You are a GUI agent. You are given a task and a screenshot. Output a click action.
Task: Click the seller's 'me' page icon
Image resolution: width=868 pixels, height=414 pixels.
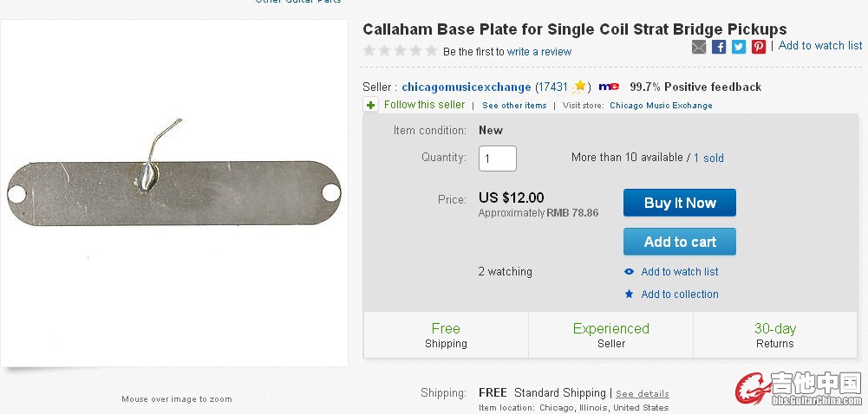tap(609, 87)
